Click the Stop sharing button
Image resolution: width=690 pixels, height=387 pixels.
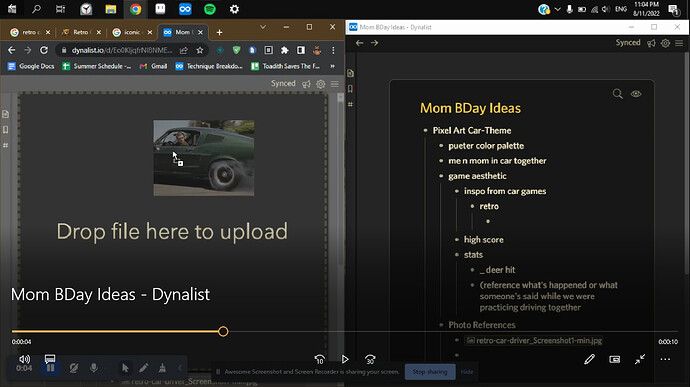(430, 372)
